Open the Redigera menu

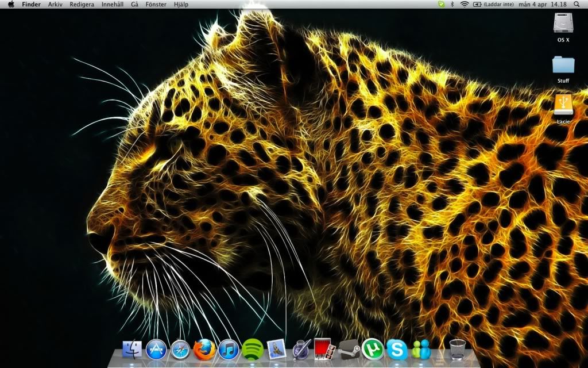coord(82,4)
